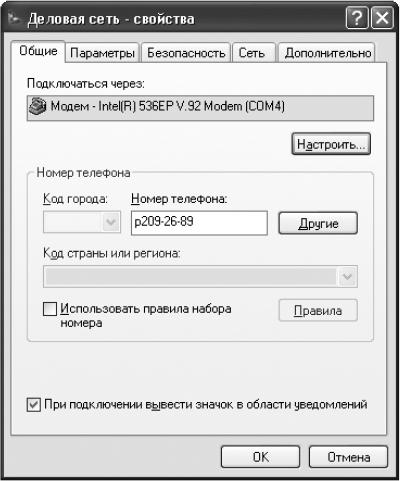400x481 pixels.
Task: Select the Модем Intel 536EP list entry
Action: [x=200, y=107]
